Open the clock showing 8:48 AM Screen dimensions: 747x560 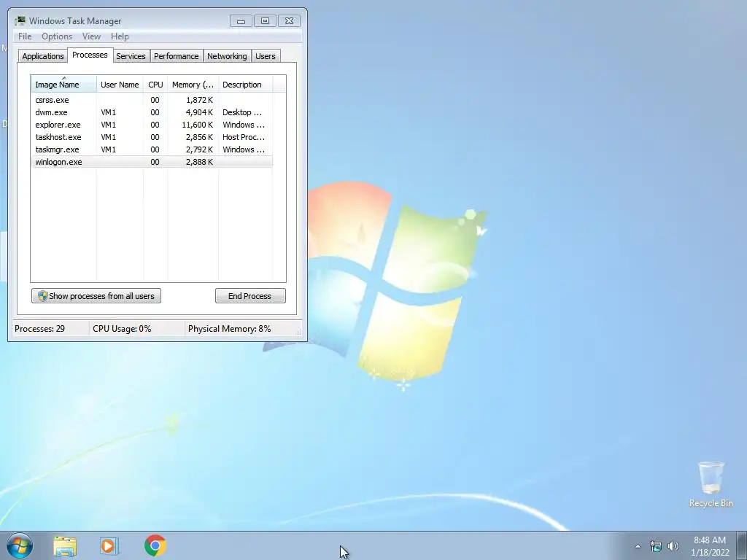click(x=710, y=546)
